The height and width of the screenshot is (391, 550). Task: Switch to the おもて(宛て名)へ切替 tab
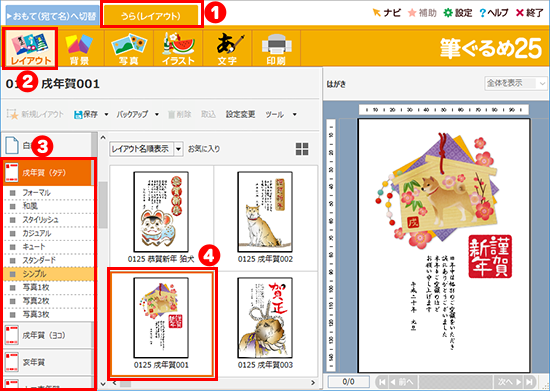(53, 16)
